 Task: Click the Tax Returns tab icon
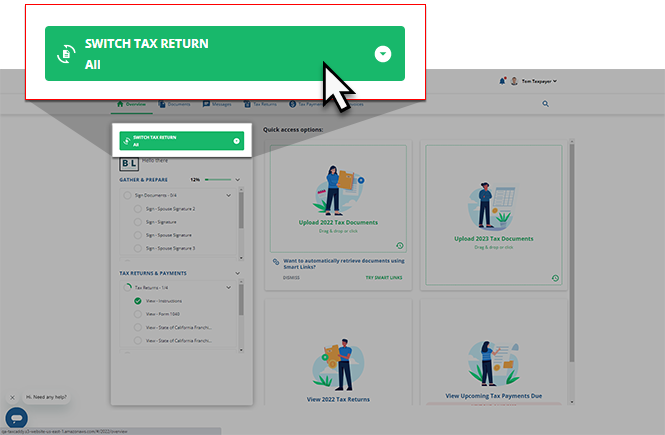point(247,104)
